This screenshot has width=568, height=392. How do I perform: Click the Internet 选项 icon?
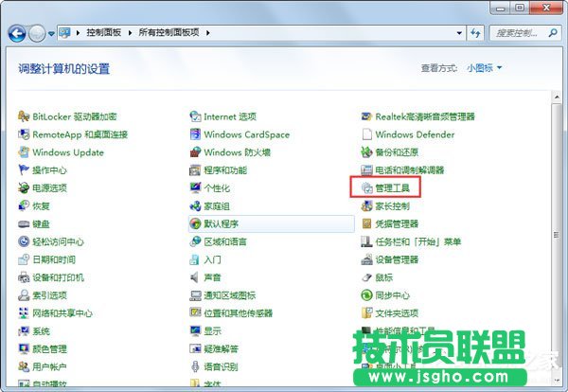pyautogui.click(x=195, y=116)
